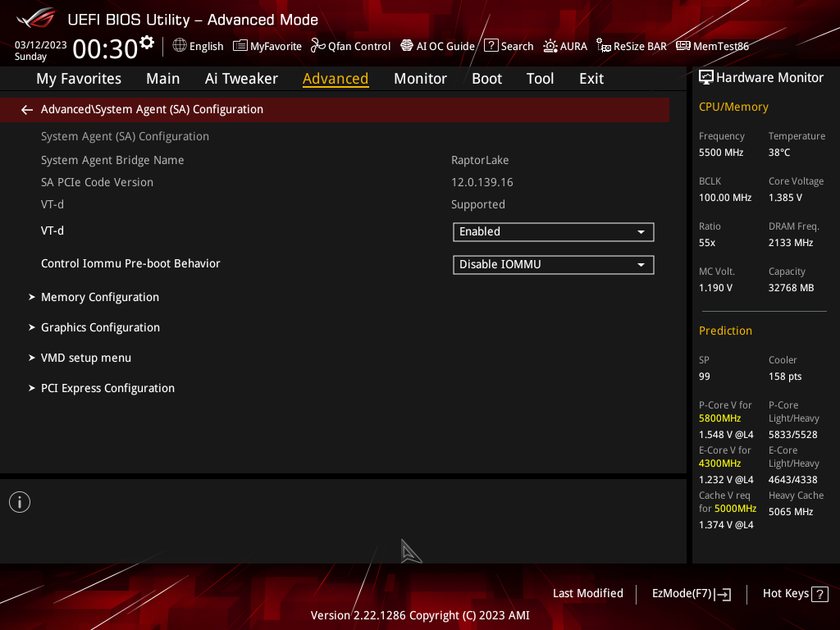Switch to EzMode(F7)
The image size is (840, 630).
point(691,594)
